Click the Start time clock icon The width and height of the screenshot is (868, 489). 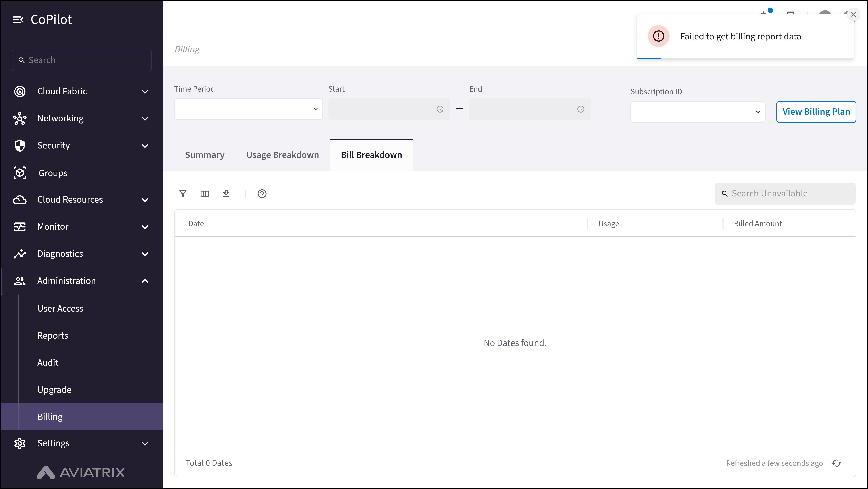coord(440,109)
